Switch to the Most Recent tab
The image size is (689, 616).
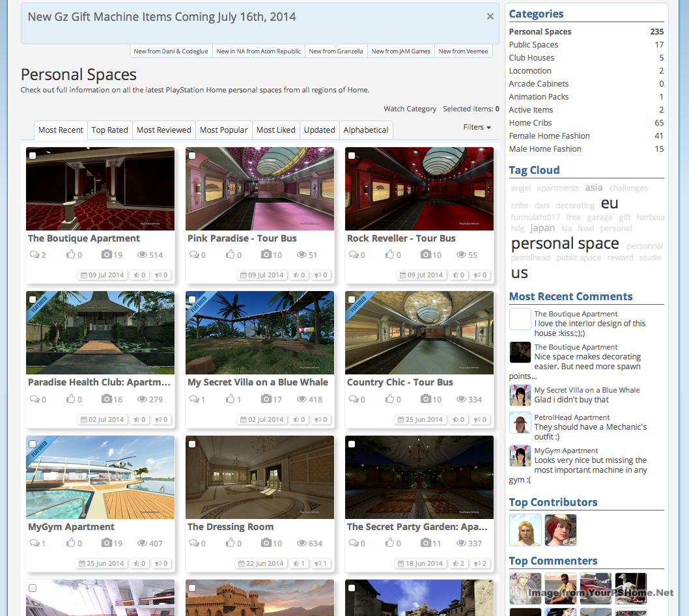click(x=61, y=130)
